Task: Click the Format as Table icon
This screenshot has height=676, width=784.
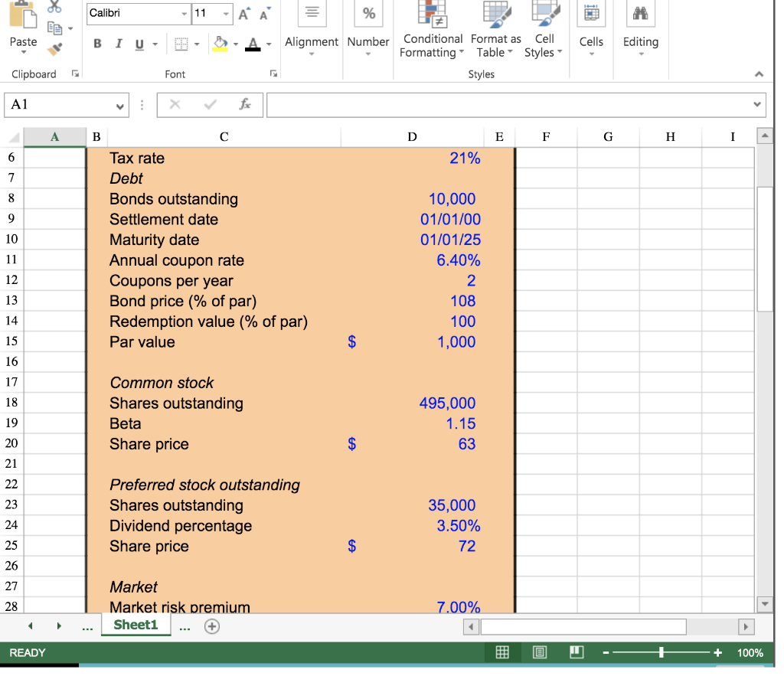Action: [495, 36]
